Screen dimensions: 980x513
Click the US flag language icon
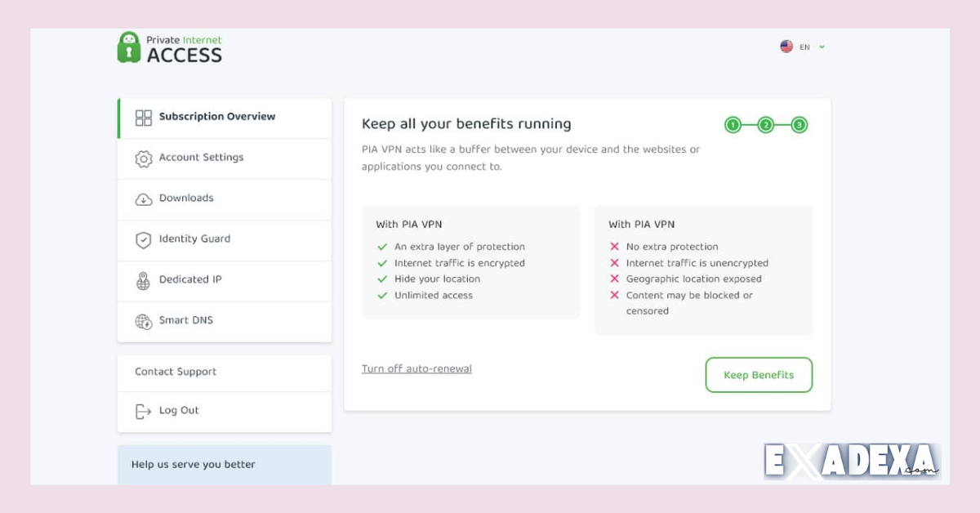pos(786,47)
